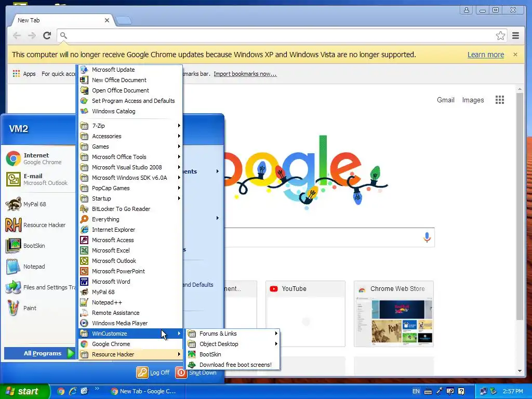
Task: Click voice search microphone icon
Action: click(x=427, y=237)
